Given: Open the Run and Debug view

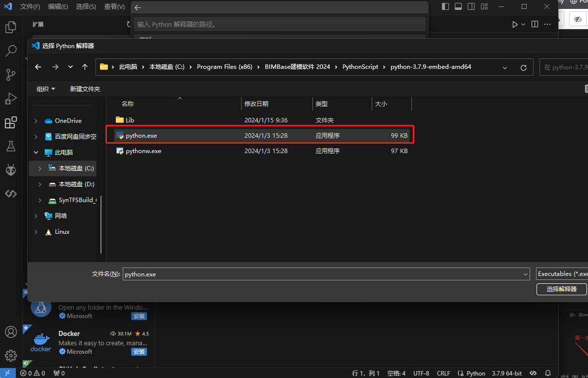Looking at the screenshot, I should tap(11, 99).
